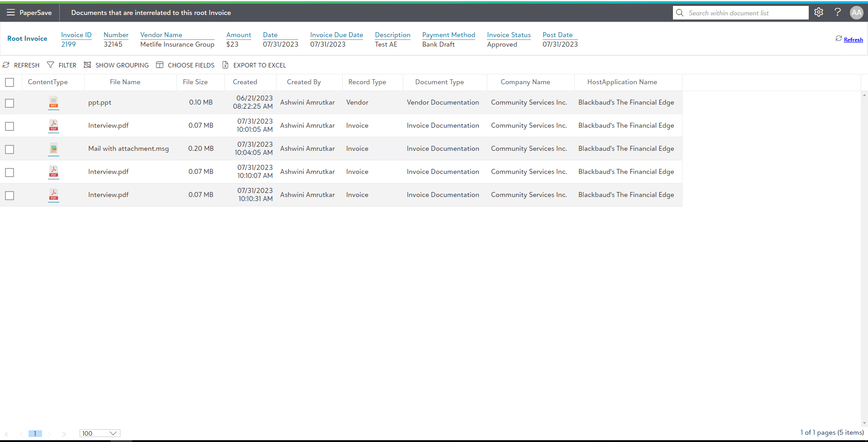Select the Mail with attachment.msg row checkbox
Screen dimensions: 868x442
tap(10, 149)
